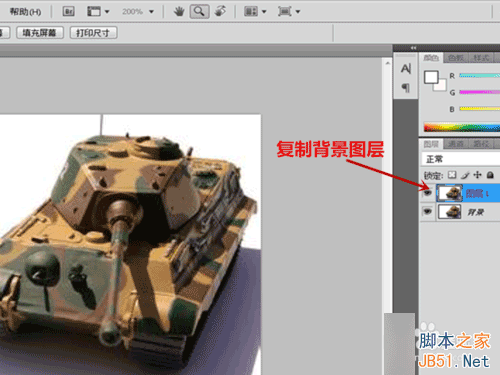Hide the 背景 layer via eye icon
Viewport: 500px width, 375px height.
click(x=427, y=211)
